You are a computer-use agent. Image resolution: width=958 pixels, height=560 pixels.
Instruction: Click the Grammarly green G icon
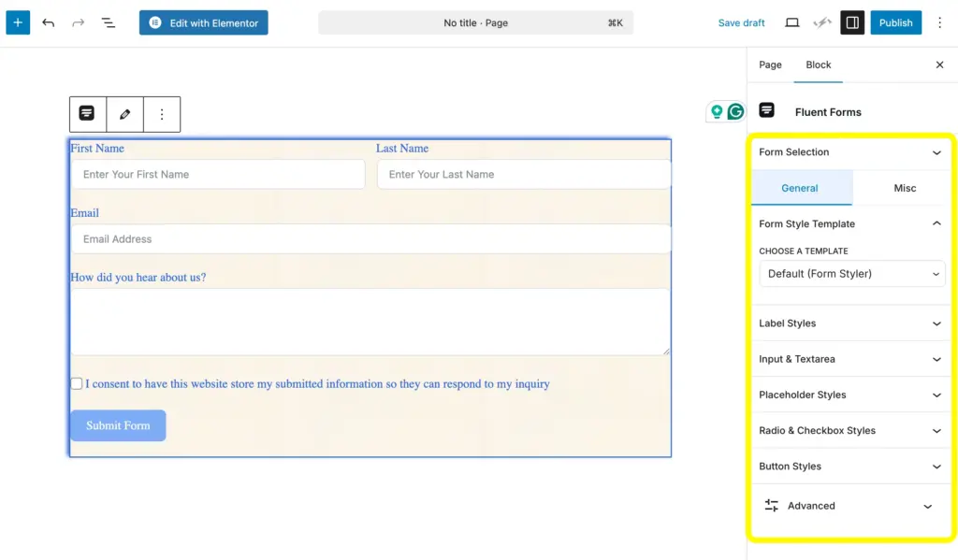tap(735, 111)
